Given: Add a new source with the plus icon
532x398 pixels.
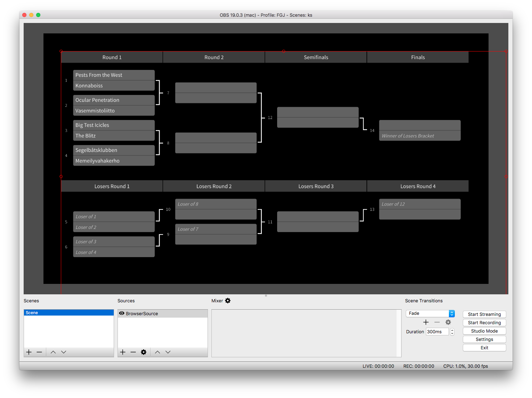Looking at the screenshot, I should point(122,352).
